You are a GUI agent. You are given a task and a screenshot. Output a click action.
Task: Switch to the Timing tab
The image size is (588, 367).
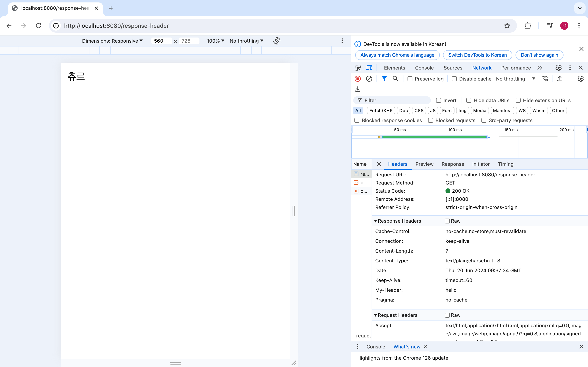click(x=505, y=164)
